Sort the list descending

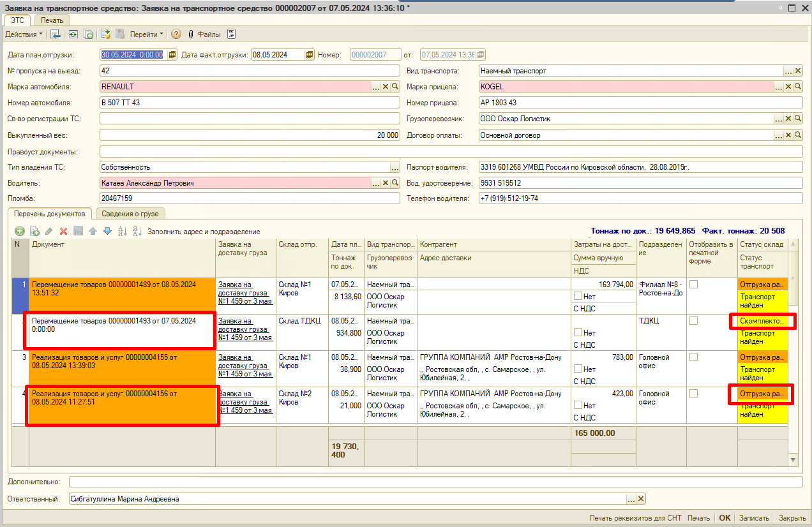tap(137, 232)
